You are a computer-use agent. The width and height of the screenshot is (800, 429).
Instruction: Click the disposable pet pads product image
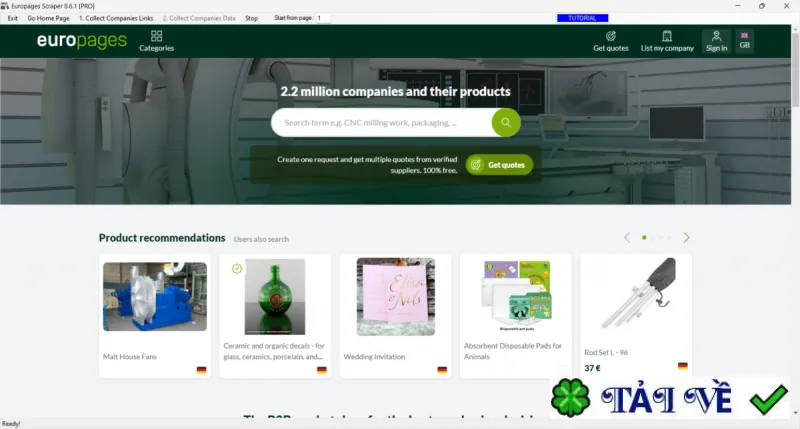(x=516, y=295)
